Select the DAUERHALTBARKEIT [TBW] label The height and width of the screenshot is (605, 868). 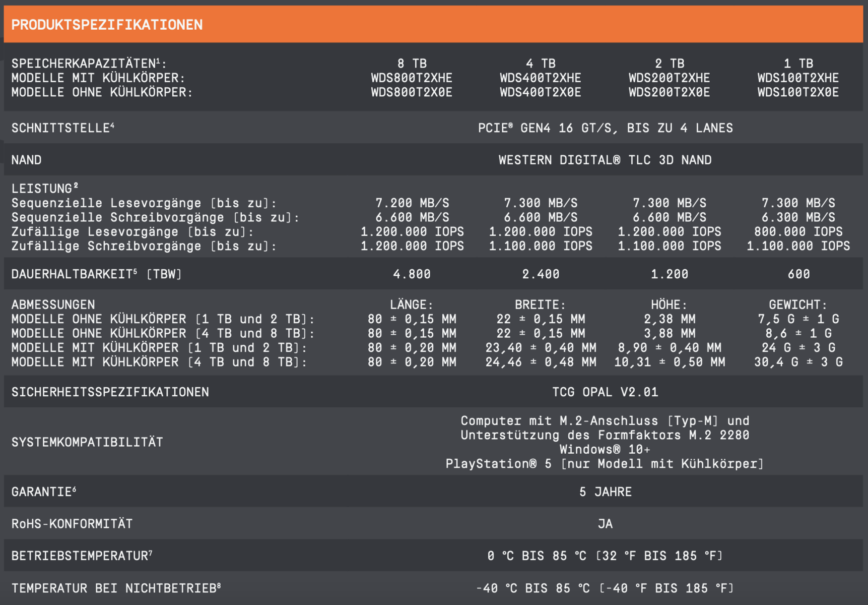[96, 274]
